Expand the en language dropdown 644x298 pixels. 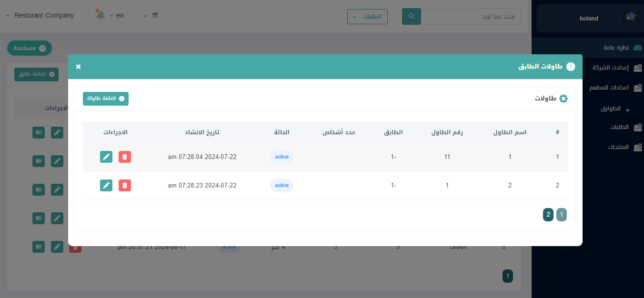pos(117,15)
